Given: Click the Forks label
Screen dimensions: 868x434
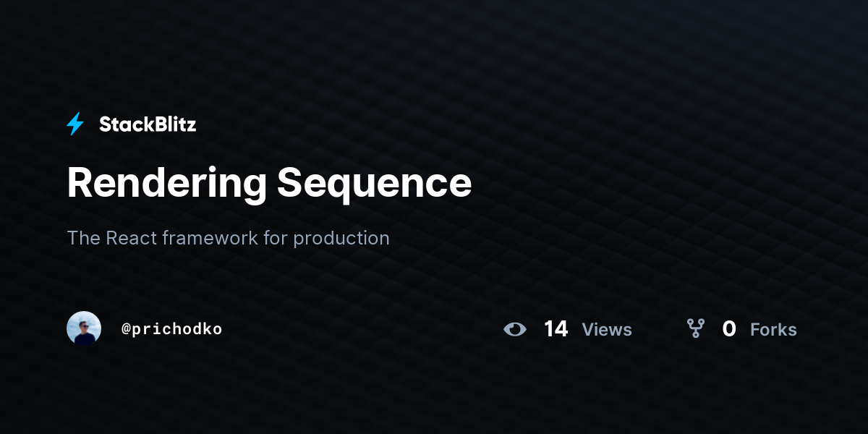Looking at the screenshot, I should tap(773, 330).
